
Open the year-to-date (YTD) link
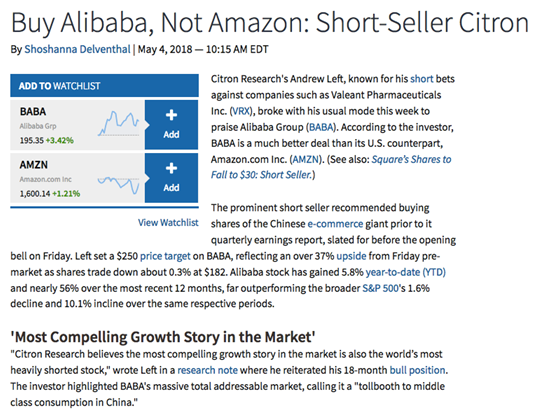(x=405, y=272)
